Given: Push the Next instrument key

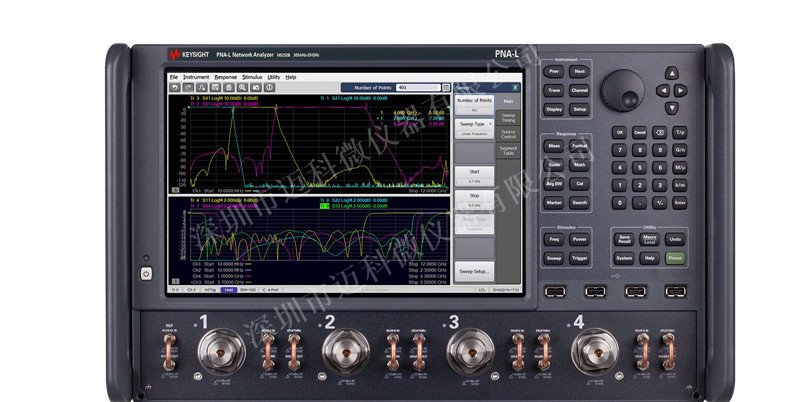Looking at the screenshot, I should (580, 71).
